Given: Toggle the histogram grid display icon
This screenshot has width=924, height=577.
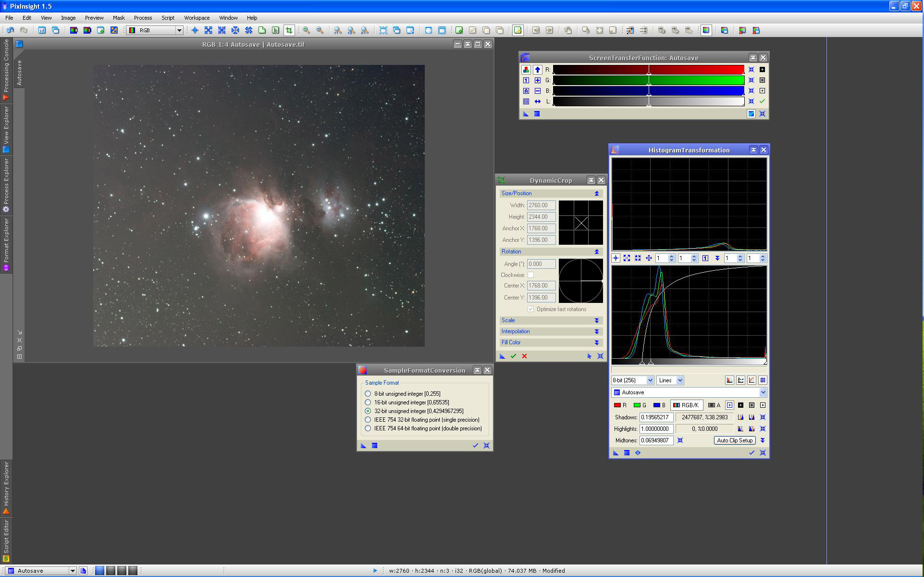Looking at the screenshot, I should 763,380.
